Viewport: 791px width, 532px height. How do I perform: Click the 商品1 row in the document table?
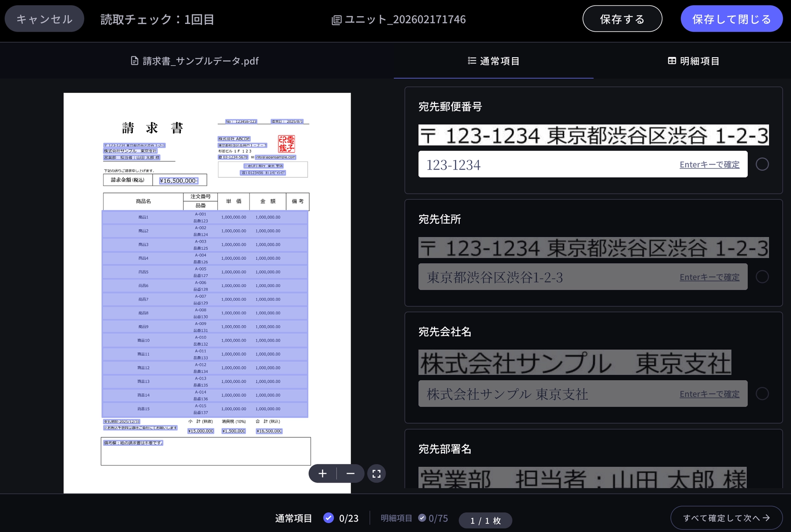[205, 217]
